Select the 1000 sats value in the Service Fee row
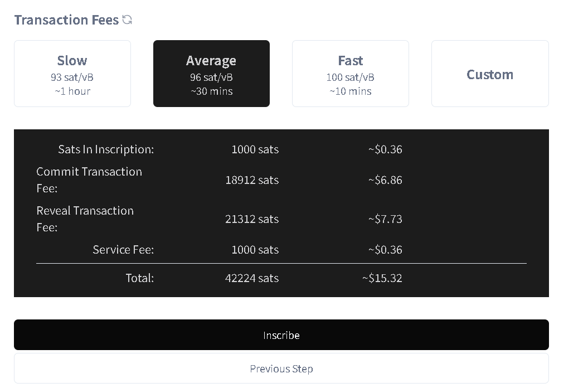Screen dimensions: 588x388 pyautogui.click(x=255, y=250)
